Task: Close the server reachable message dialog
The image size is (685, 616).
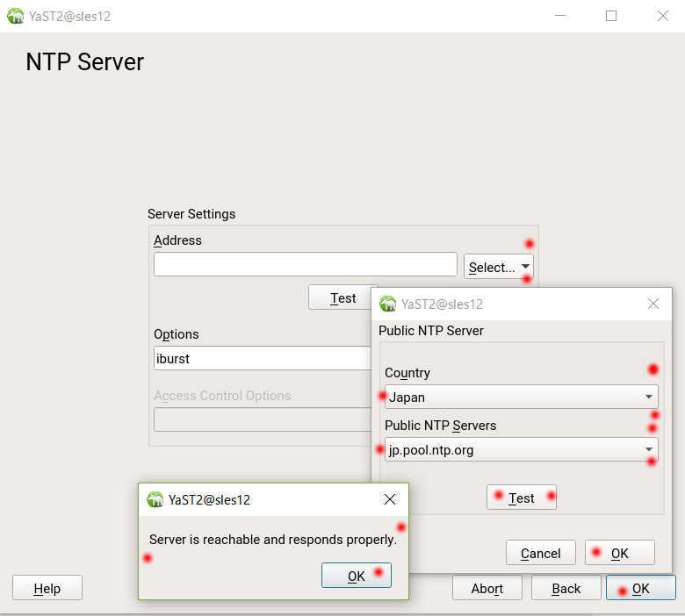Action: pos(390,499)
